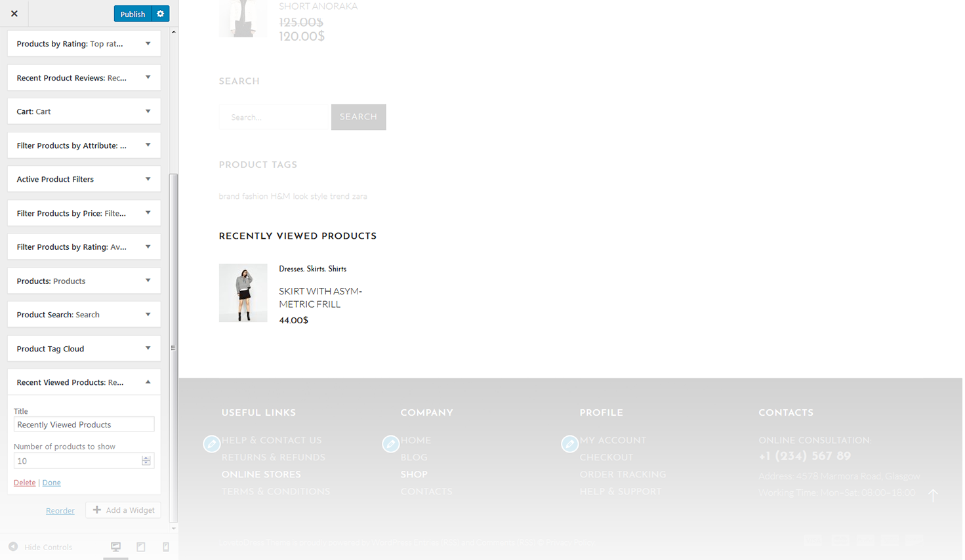This screenshot has width=965, height=560.
Task: Switch to mobile preview icon
Action: (166, 547)
